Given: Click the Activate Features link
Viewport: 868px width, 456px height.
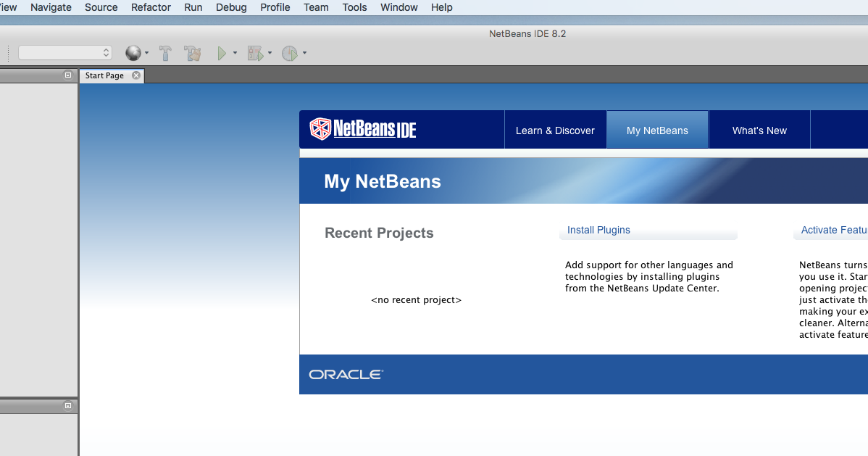Looking at the screenshot, I should point(834,230).
